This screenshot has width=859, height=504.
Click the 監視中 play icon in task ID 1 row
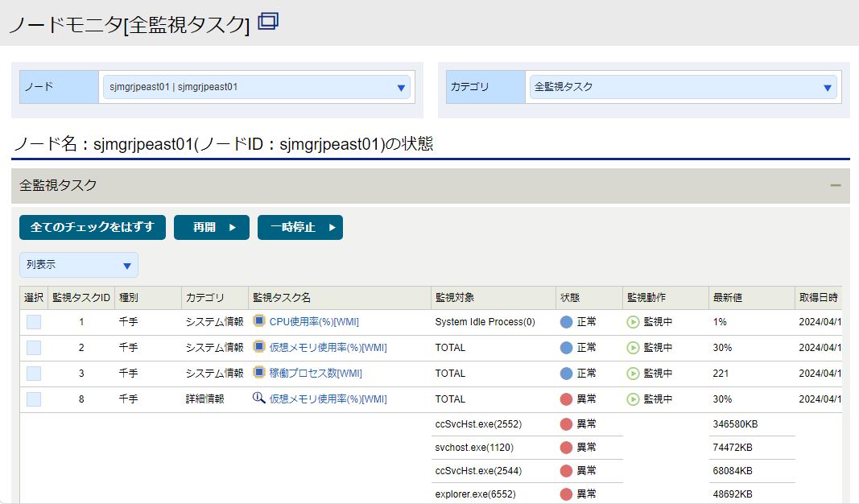pyautogui.click(x=633, y=322)
